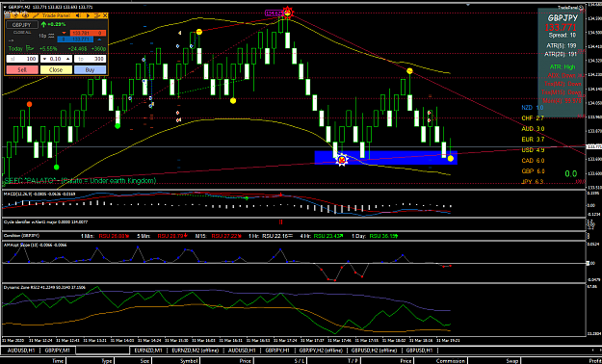
Task: Click the Today label in Trade Panel
Action: tap(15, 49)
